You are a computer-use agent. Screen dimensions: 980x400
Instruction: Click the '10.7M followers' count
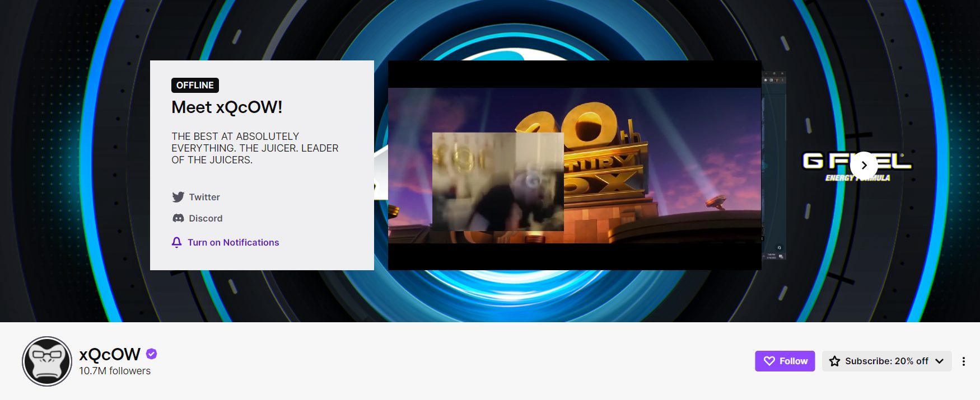tap(115, 371)
